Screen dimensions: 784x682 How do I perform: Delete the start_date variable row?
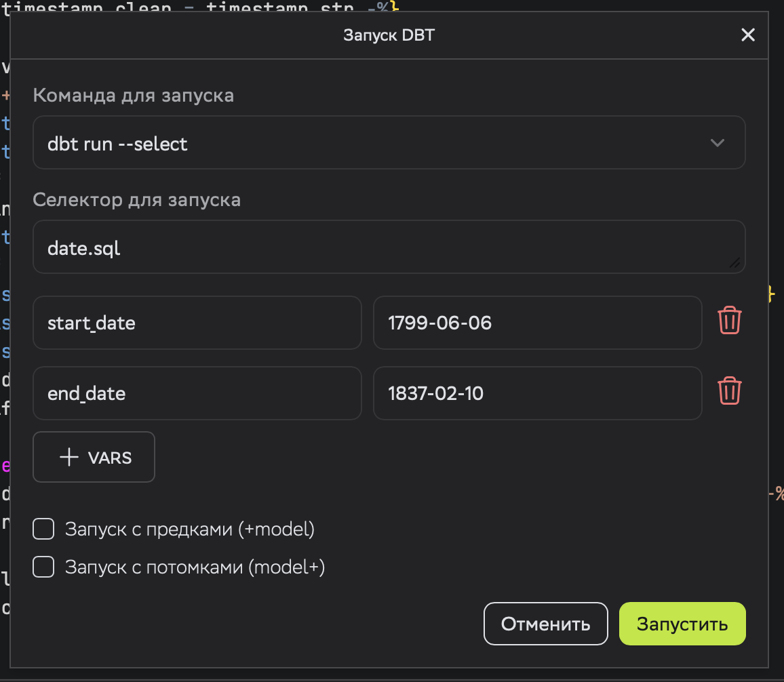click(x=730, y=321)
